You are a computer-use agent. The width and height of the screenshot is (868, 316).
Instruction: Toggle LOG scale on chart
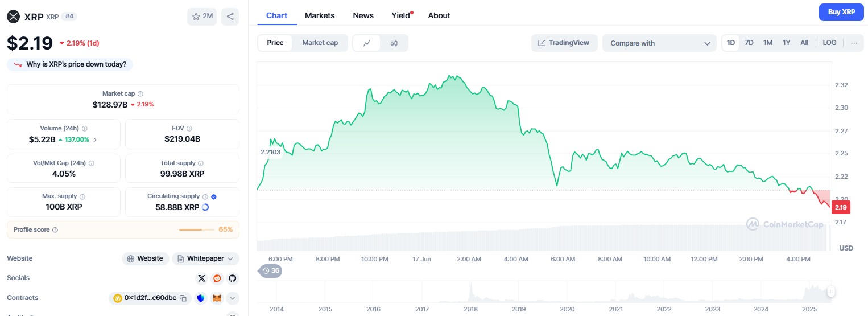pyautogui.click(x=829, y=43)
